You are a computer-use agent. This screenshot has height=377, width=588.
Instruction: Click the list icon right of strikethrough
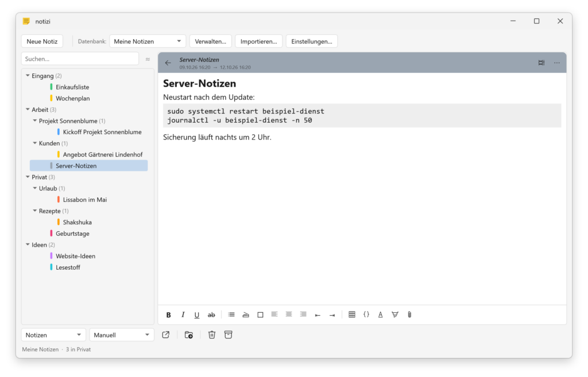[x=231, y=315]
